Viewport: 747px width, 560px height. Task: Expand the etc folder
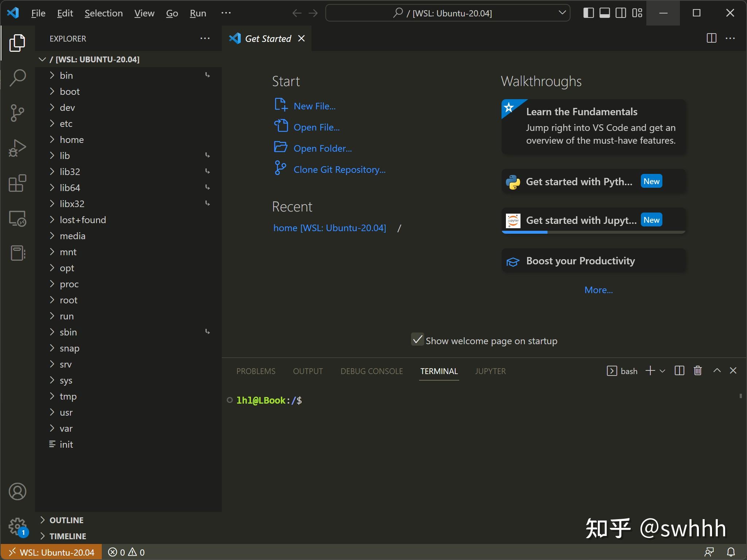(x=128, y=123)
